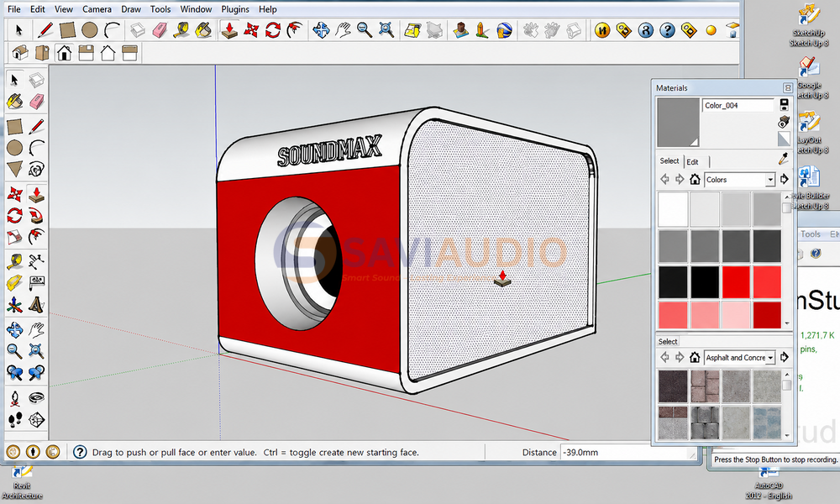Switch to Select tab in Materials panel
The image size is (840, 504).
point(669,160)
